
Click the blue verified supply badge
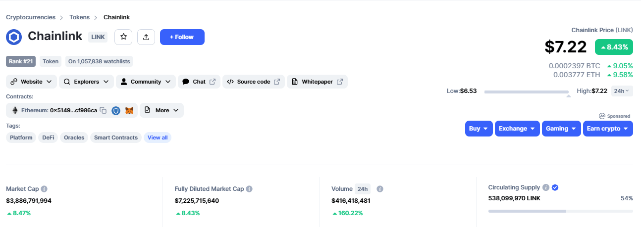(x=555, y=187)
